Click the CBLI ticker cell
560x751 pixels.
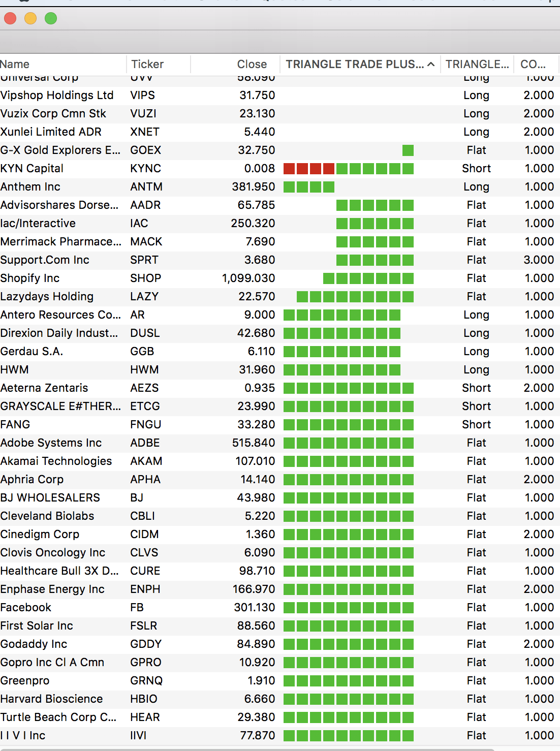pyautogui.click(x=143, y=516)
